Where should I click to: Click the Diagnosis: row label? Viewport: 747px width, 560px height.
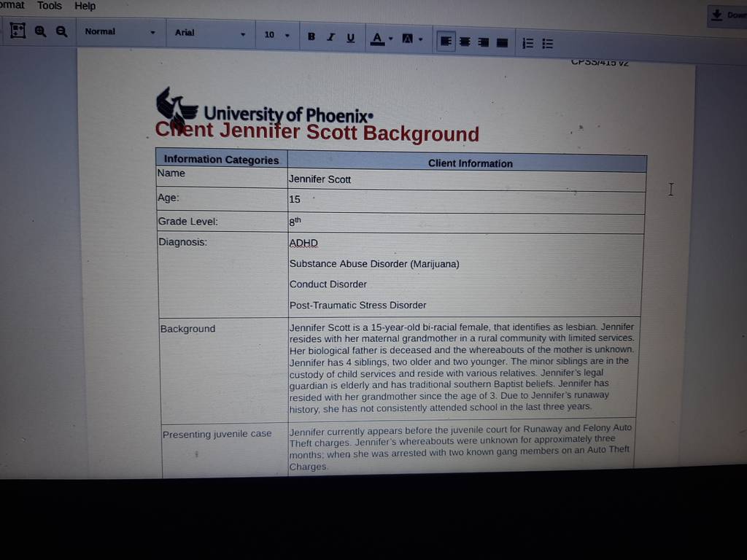coord(183,242)
